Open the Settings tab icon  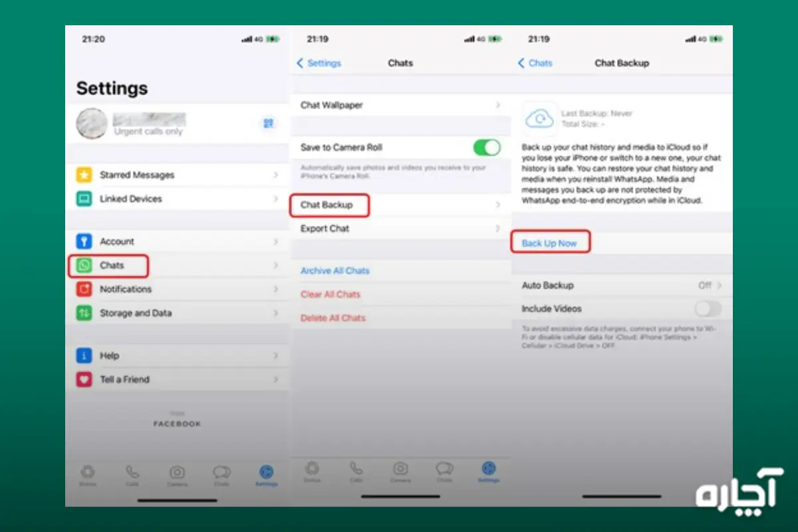click(x=266, y=472)
